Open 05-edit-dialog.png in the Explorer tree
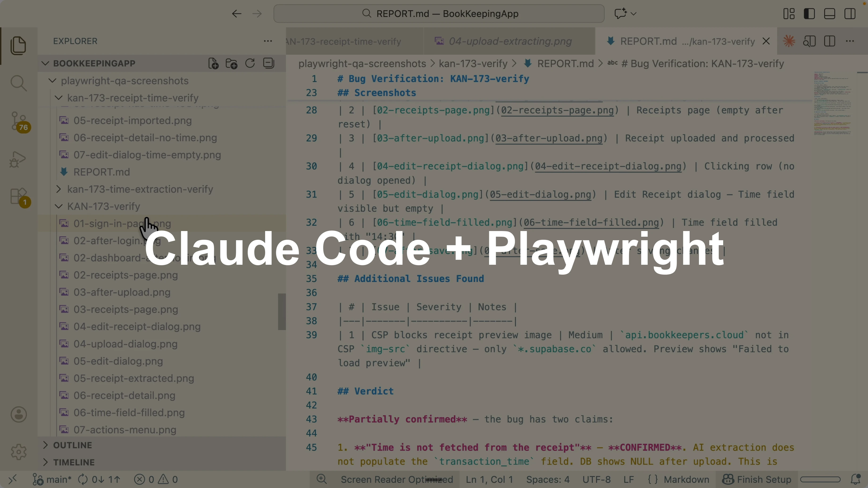The width and height of the screenshot is (868, 488). click(x=118, y=361)
